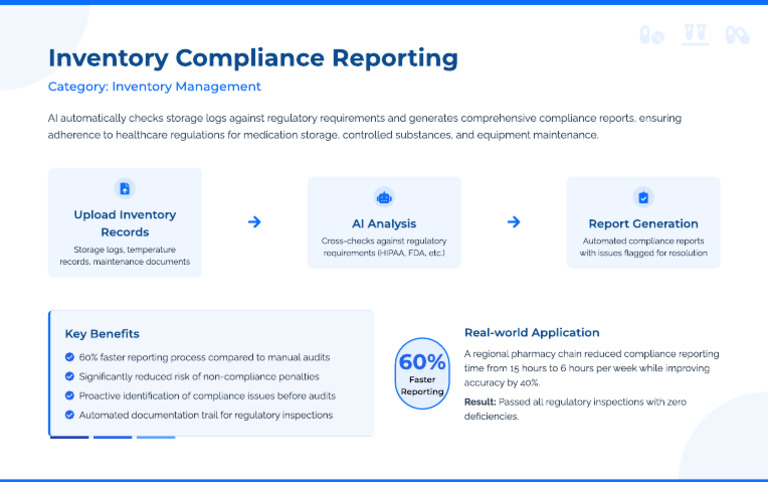
Task: Click the checkmark beside 60% faster reporting process
Action: (x=70, y=357)
